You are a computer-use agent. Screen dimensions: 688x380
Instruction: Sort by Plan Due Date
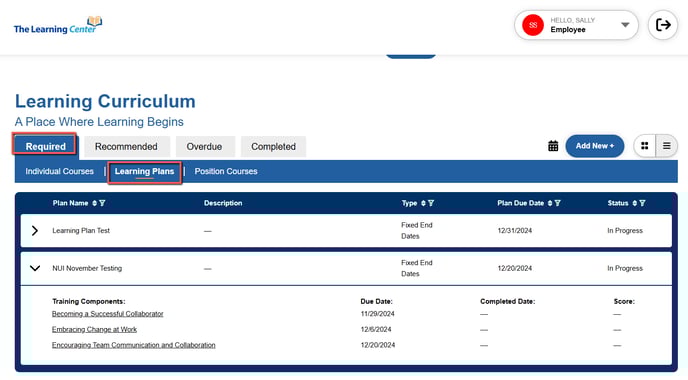549,203
